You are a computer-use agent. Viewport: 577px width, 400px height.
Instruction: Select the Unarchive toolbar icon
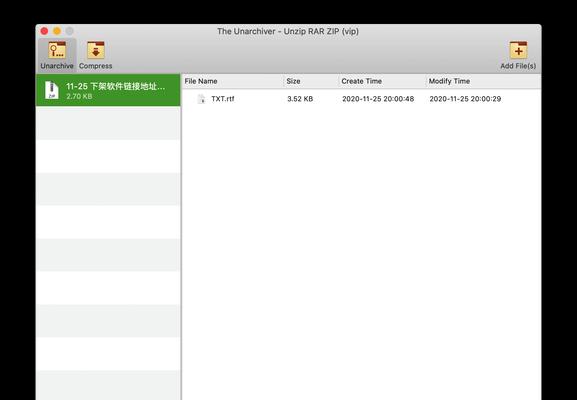pyautogui.click(x=57, y=50)
